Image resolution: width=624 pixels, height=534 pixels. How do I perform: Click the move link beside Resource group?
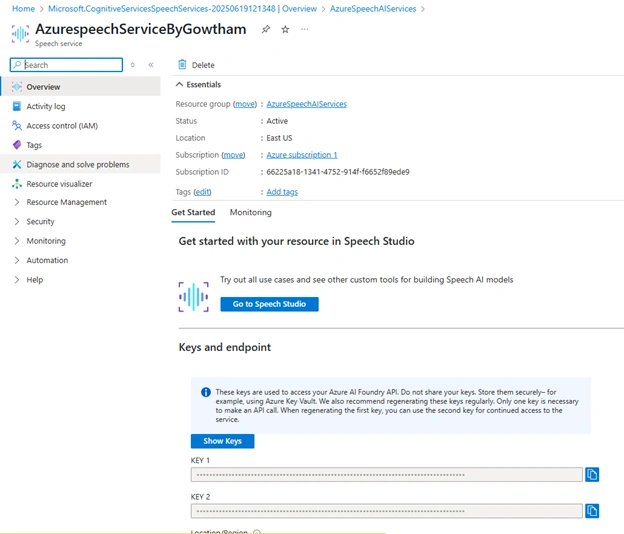(245, 104)
